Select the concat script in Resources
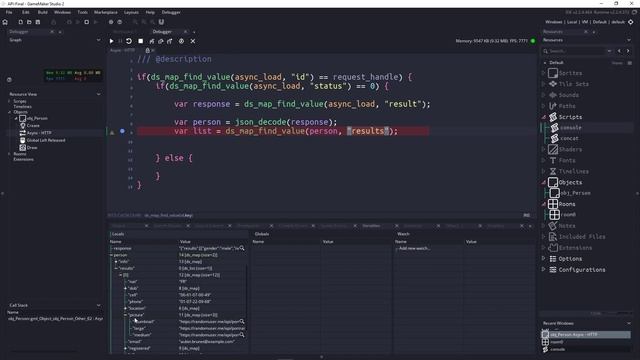 (x=569, y=138)
